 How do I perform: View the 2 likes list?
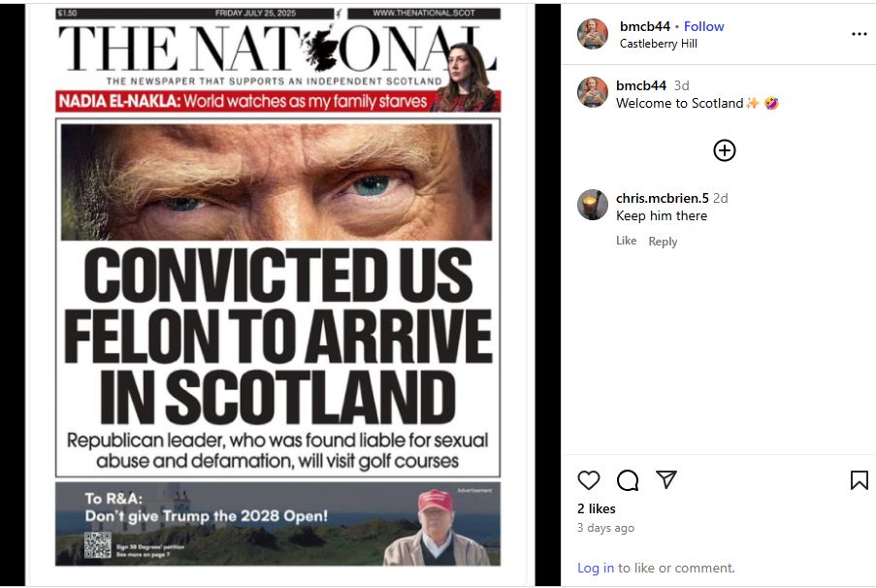(x=596, y=508)
